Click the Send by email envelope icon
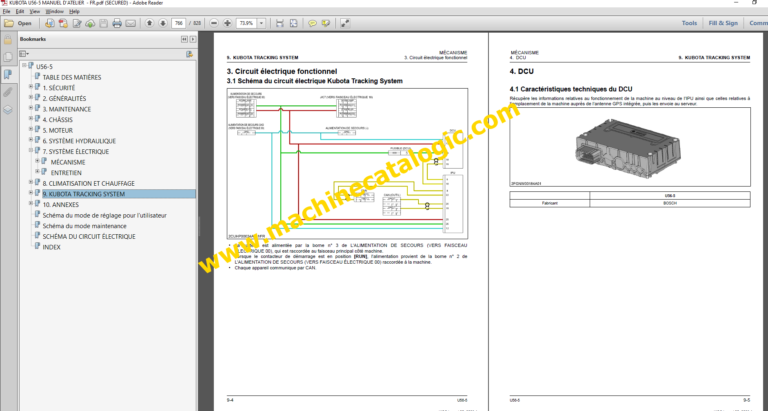 [x=130, y=23]
